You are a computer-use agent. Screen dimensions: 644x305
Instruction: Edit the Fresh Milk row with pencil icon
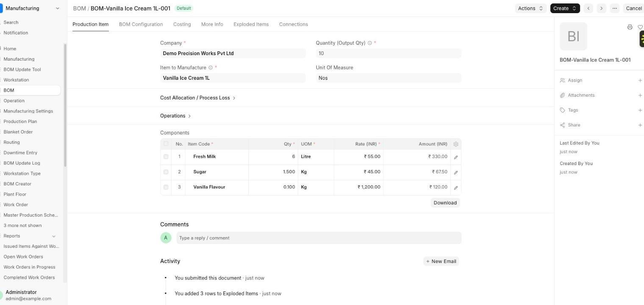(x=456, y=157)
